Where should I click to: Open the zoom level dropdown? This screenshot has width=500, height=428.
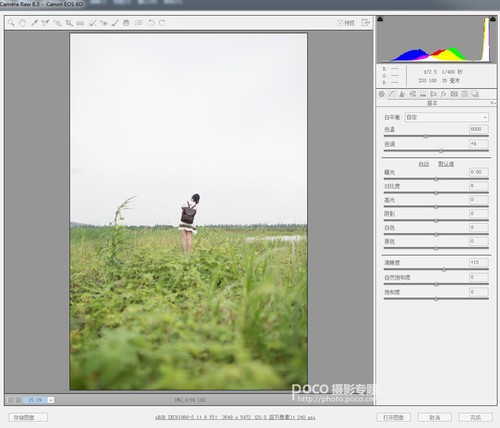click(x=51, y=400)
